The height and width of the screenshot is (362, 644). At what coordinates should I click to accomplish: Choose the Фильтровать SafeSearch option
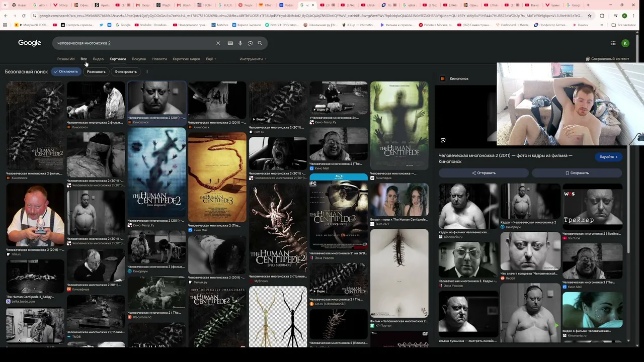(x=125, y=72)
